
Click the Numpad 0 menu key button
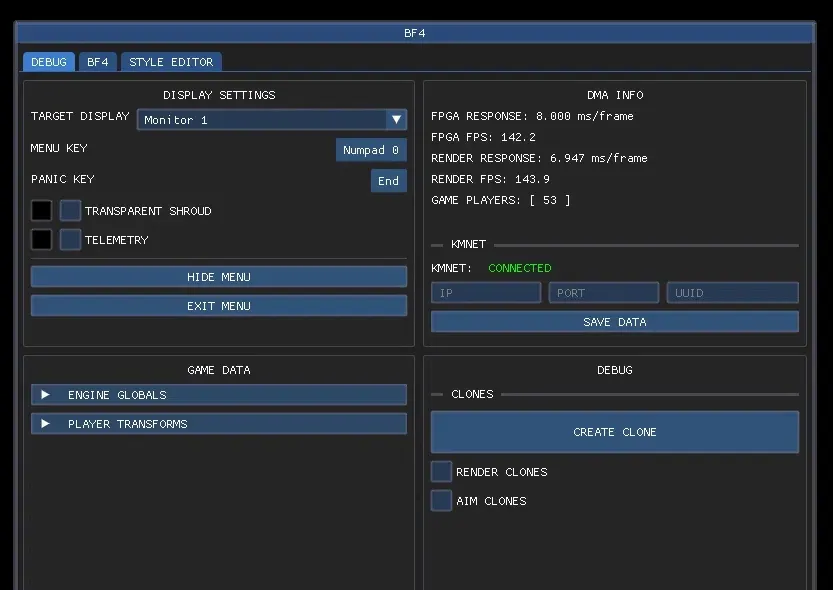371,150
